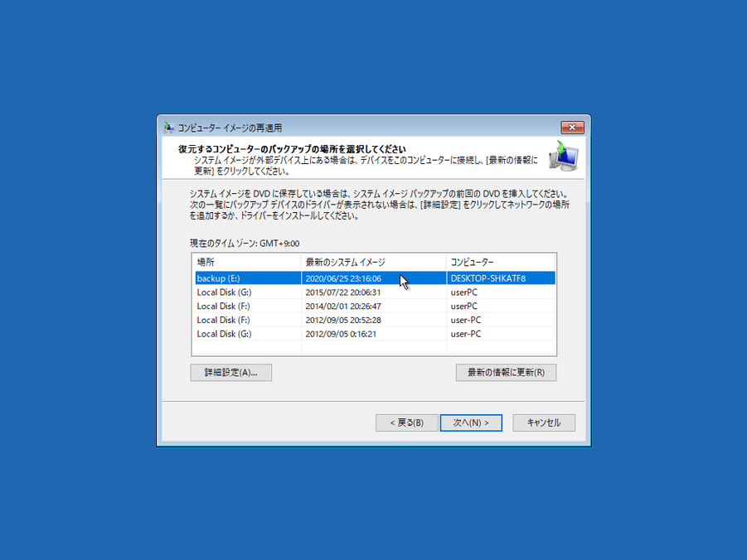This screenshot has height=560, width=747.
Task: Click date 2015/07/22 20:06:31
Action: 343,292
